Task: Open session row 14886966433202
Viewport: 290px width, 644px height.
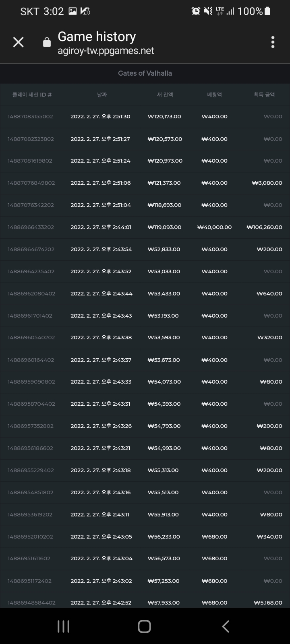Action: pos(145,227)
